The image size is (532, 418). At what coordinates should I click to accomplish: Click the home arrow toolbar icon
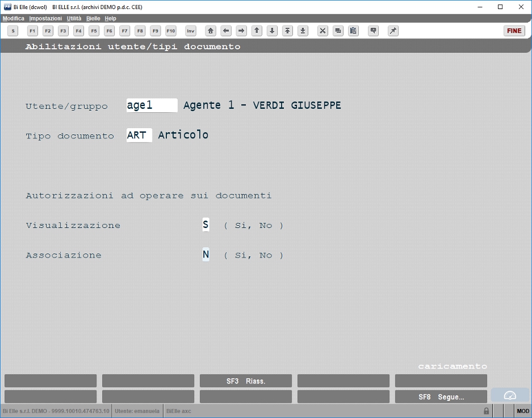[211, 31]
